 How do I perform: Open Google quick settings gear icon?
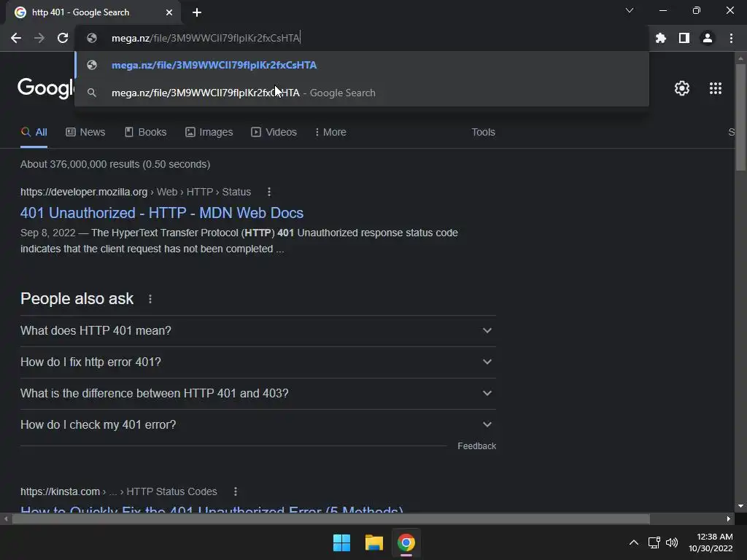pyautogui.click(x=682, y=88)
